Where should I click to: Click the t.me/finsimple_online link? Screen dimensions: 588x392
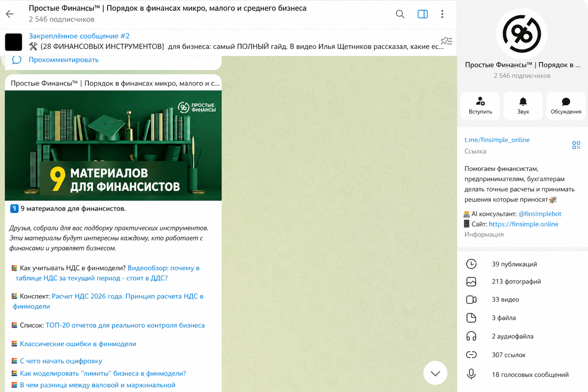(x=497, y=140)
